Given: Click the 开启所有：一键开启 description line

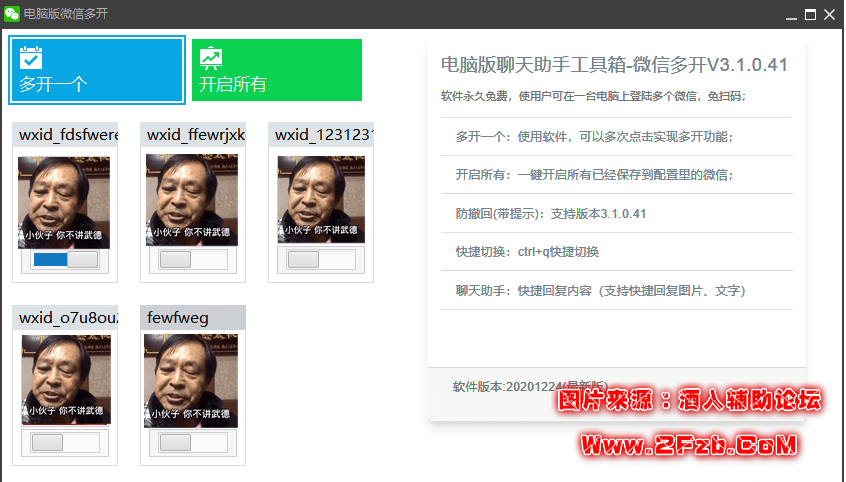Looking at the screenshot, I should click(x=594, y=175).
